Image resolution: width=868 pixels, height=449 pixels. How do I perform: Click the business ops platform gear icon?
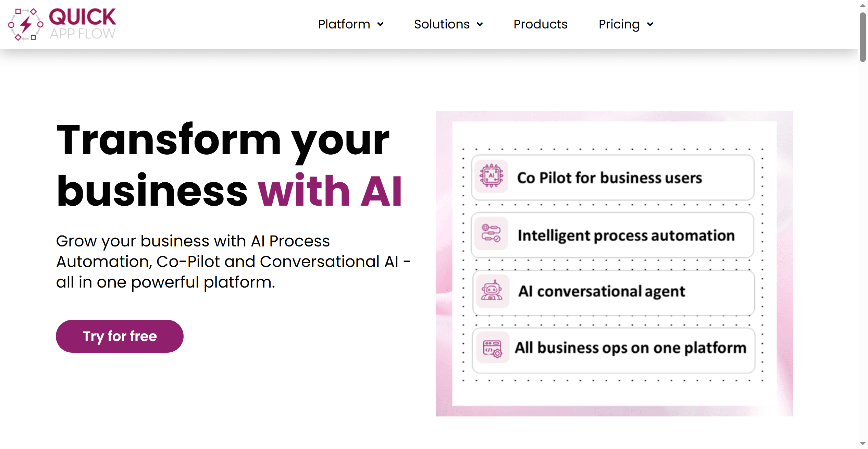493,349
